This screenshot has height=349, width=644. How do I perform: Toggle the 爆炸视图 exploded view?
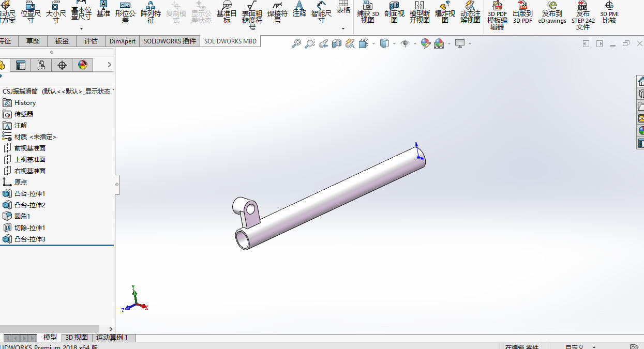tap(445, 12)
